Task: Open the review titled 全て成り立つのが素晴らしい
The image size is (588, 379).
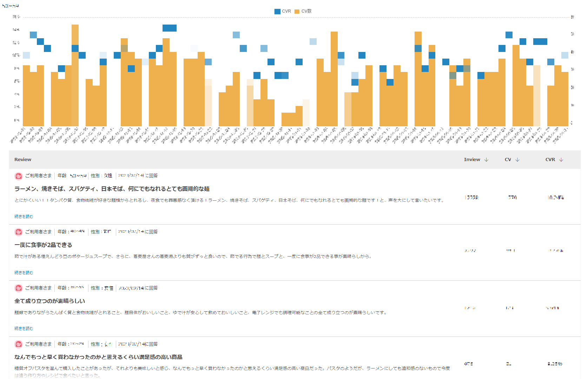Action: [x=49, y=301]
